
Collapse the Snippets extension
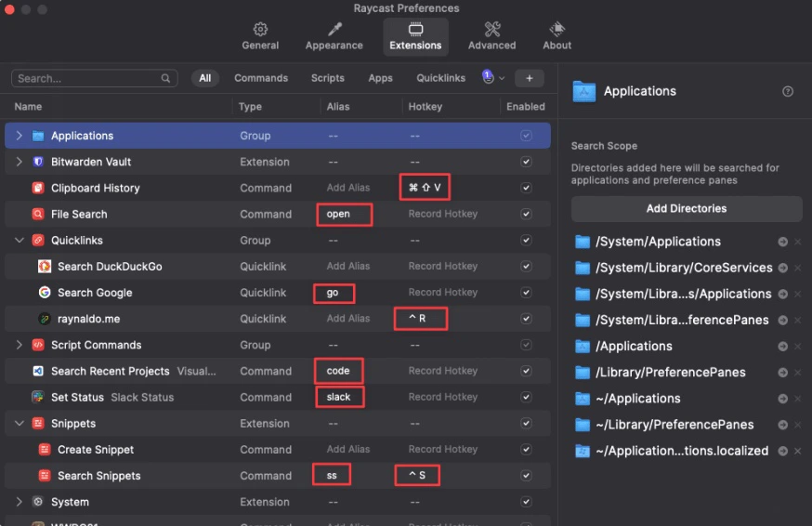pos(20,424)
